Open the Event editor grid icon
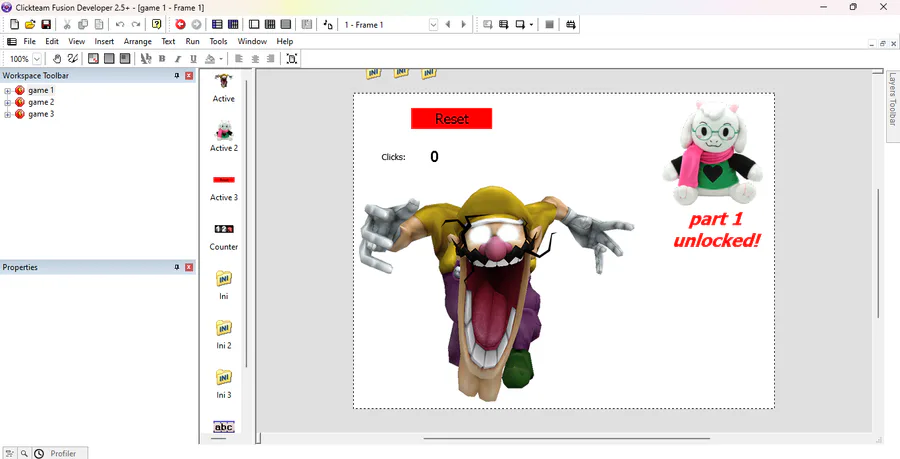Screen dimensions: 900x459 pyautogui.click(x=233, y=25)
